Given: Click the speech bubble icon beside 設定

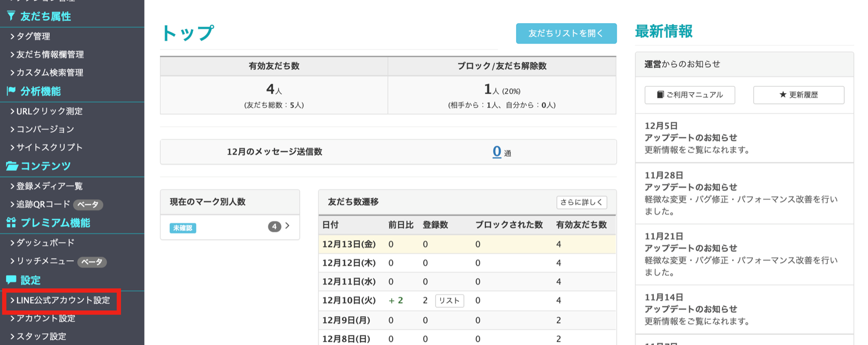Looking at the screenshot, I should click(x=11, y=279).
